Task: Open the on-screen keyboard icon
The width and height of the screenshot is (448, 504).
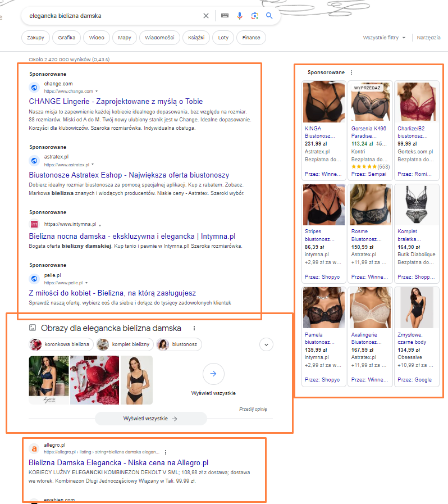Action: pyautogui.click(x=225, y=15)
